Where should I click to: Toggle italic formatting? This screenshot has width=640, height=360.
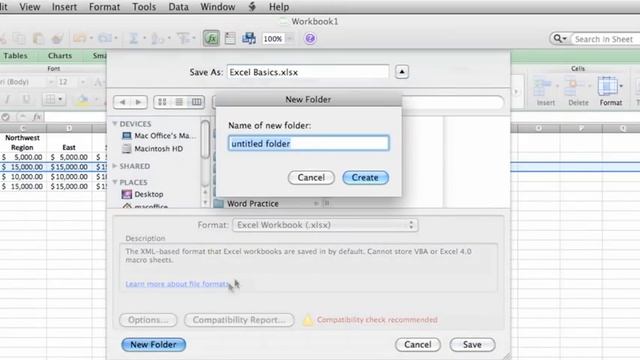point(7,99)
